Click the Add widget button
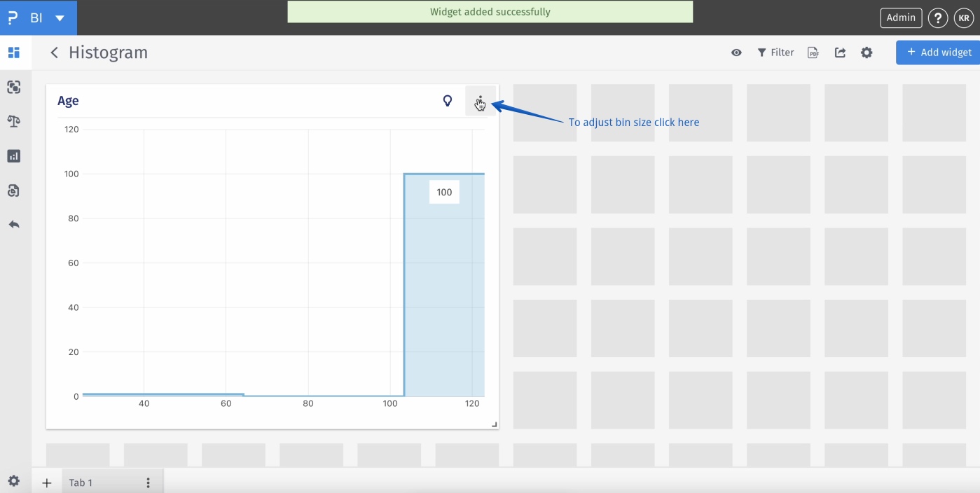The width and height of the screenshot is (980, 493). [939, 53]
